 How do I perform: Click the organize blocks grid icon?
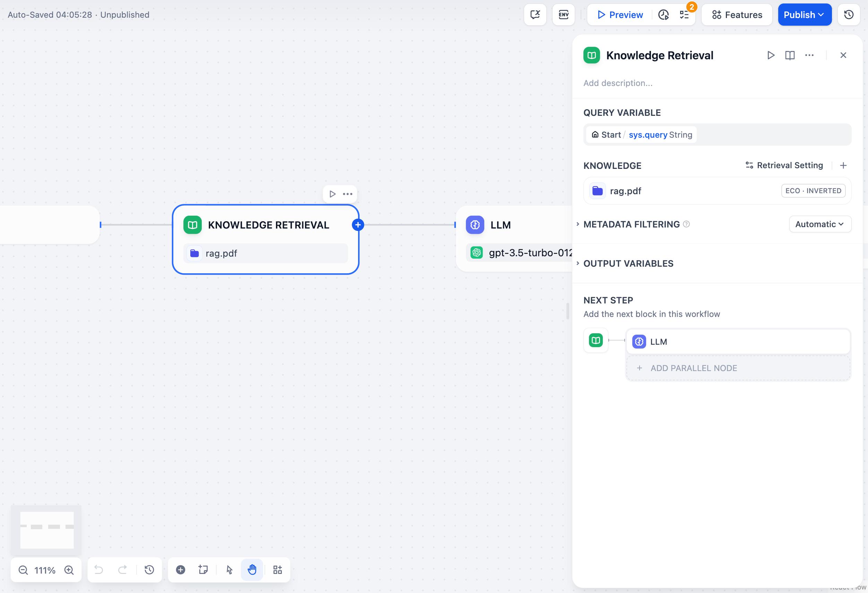click(x=278, y=569)
